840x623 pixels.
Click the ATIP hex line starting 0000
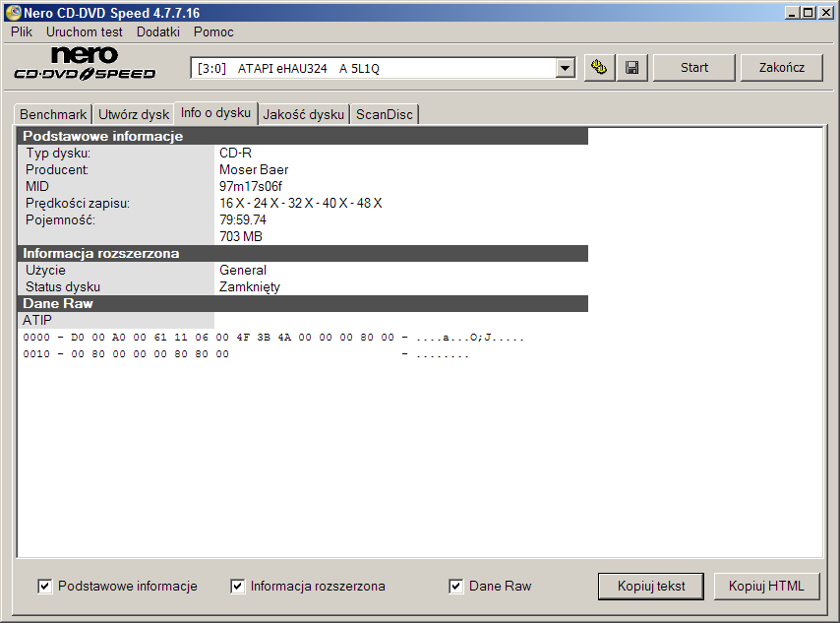(273, 338)
